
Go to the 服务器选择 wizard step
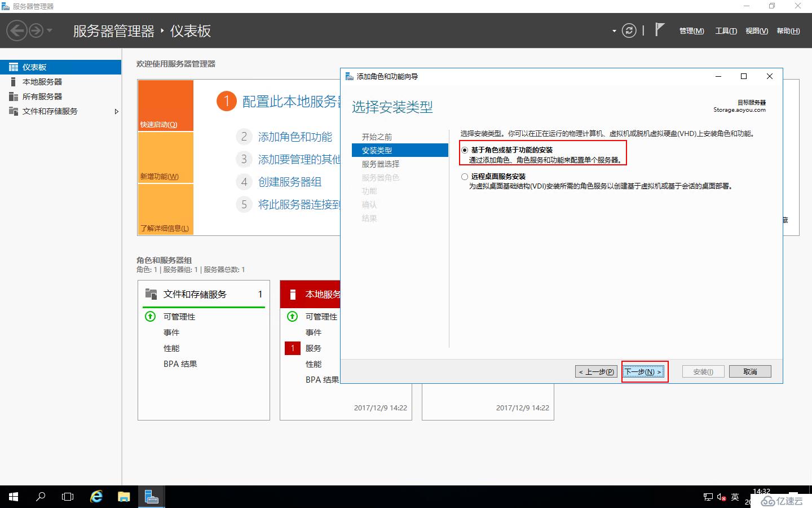pyautogui.click(x=381, y=164)
